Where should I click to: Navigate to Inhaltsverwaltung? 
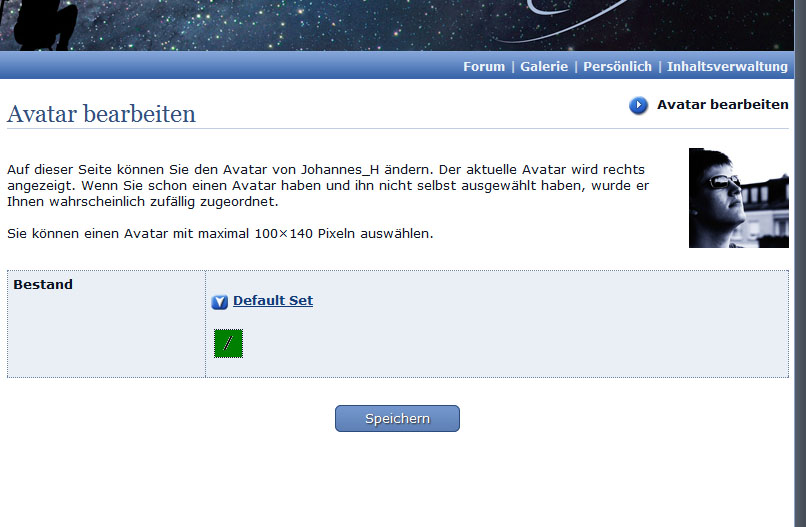point(727,66)
